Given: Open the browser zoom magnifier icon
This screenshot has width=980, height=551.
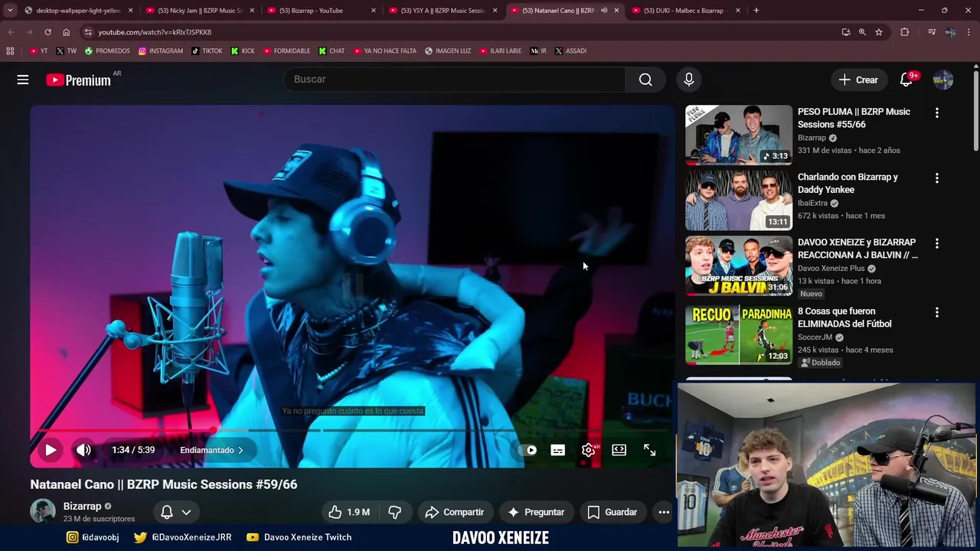Looking at the screenshot, I should pyautogui.click(x=862, y=32).
